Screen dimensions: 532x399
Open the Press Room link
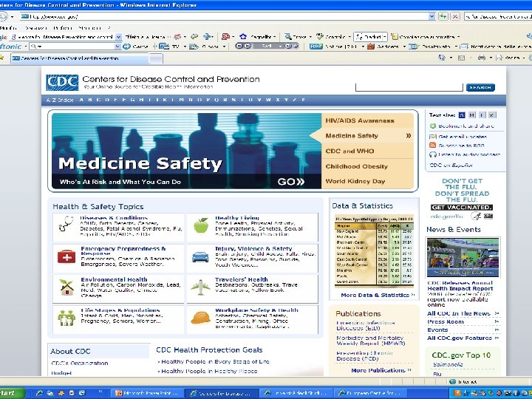pos(446,321)
